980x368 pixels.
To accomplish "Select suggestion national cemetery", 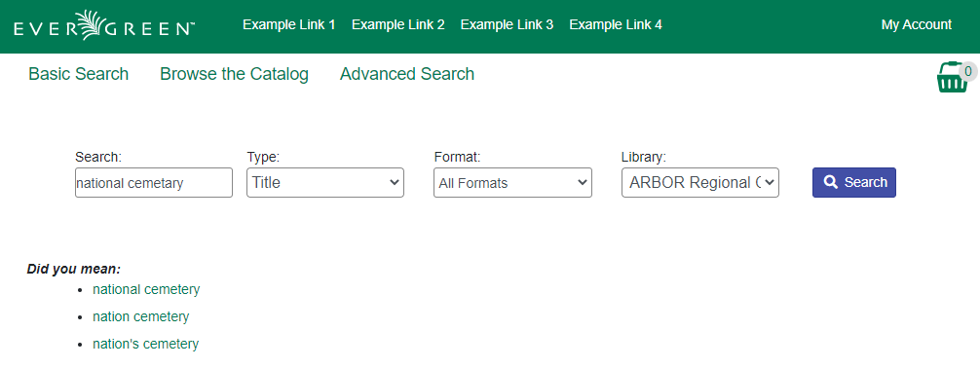I will (146, 289).
